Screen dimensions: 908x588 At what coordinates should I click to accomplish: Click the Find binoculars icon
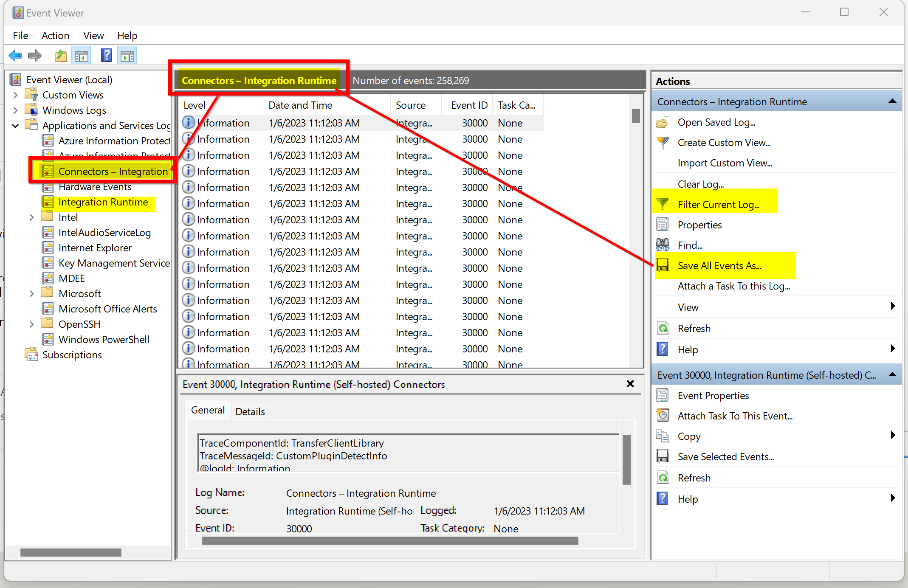pyautogui.click(x=663, y=245)
